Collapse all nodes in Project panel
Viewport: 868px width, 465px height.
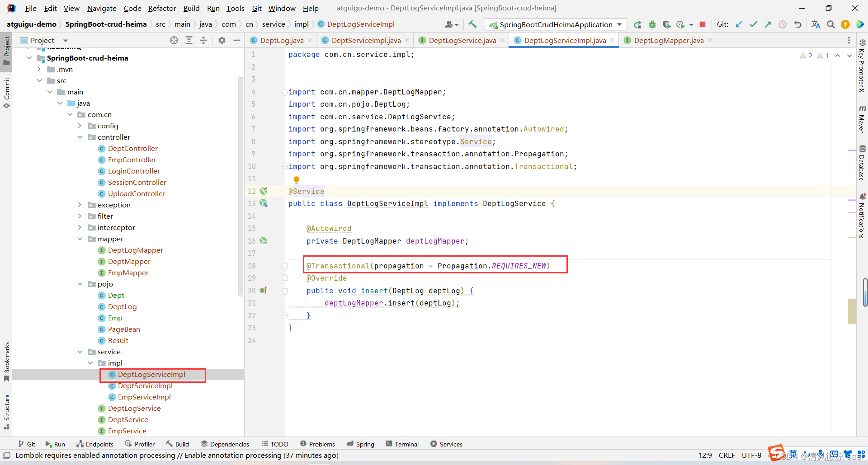tap(203, 40)
